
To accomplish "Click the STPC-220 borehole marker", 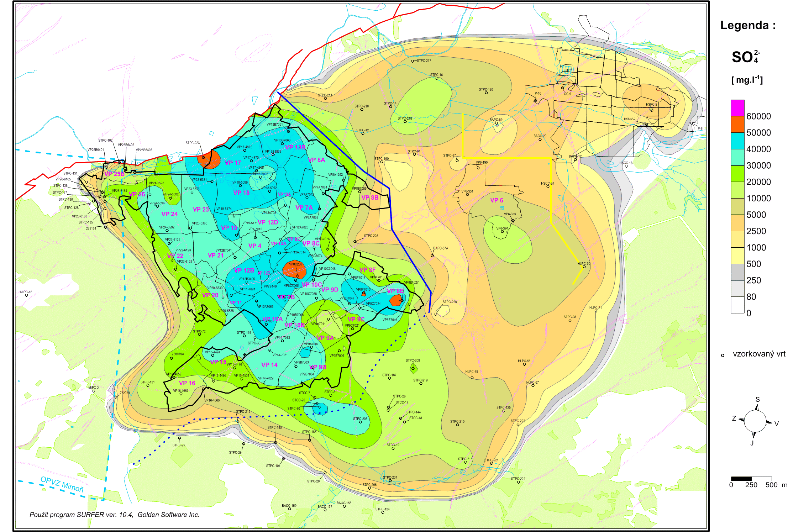I will click(x=436, y=314).
